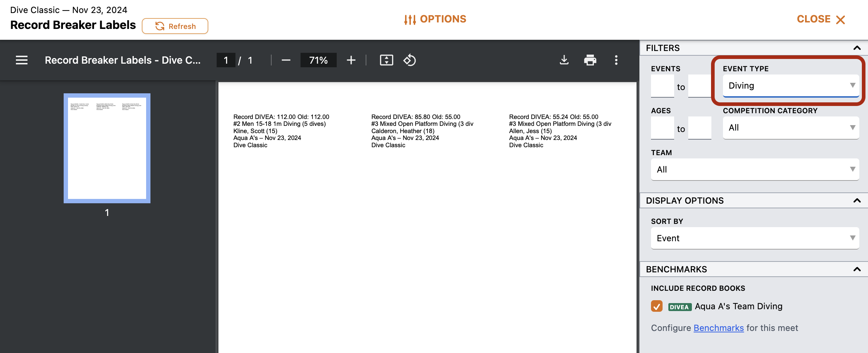Open the Event Type dropdown showing Diving

pyautogui.click(x=791, y=86)
